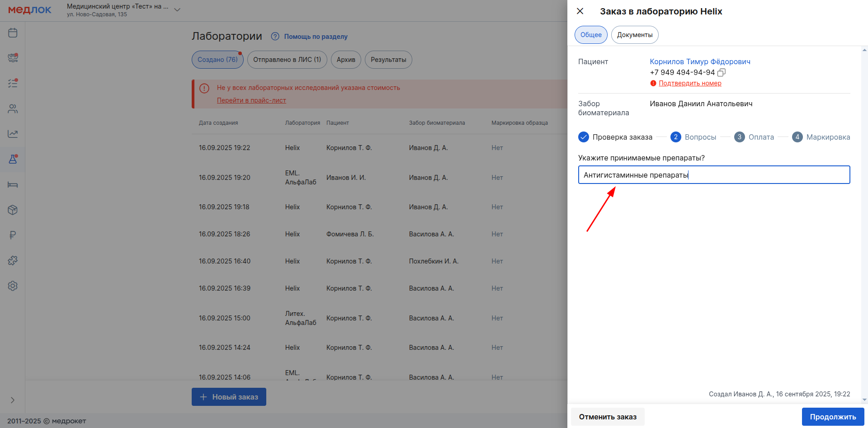This screenshot has height=428, width=868.
Task: Close the Helix order panel
Action: [580, 11]
